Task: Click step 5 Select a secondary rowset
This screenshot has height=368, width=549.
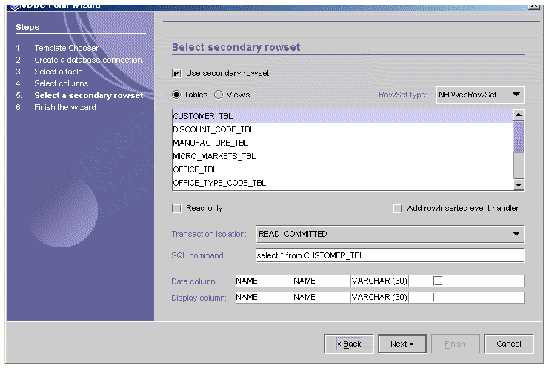Action: tap(89, 95)
